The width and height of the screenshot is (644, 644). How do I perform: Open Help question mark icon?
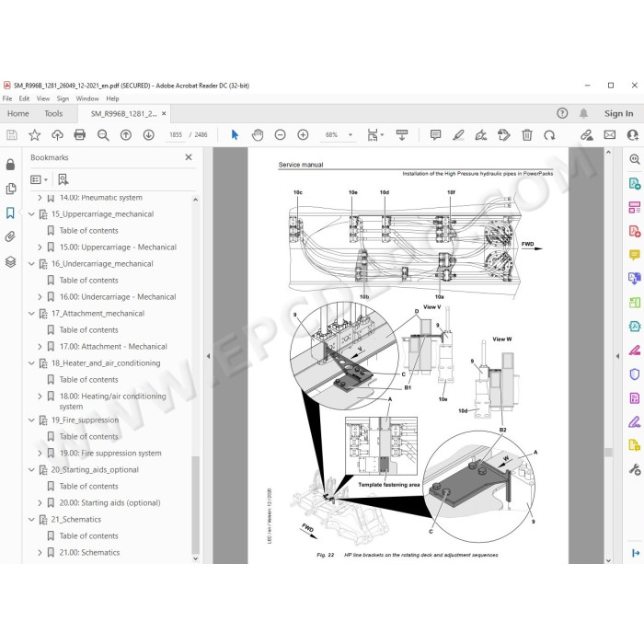coord(562,113)
